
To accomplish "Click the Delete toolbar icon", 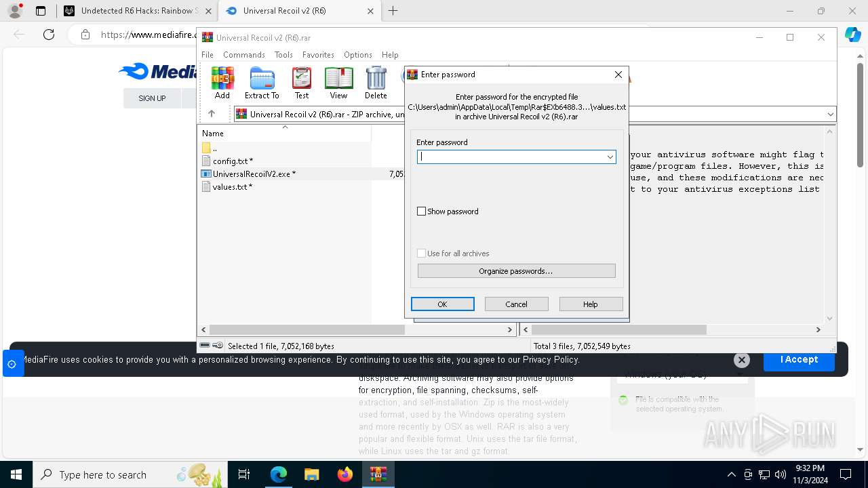I will pos(376,83).
